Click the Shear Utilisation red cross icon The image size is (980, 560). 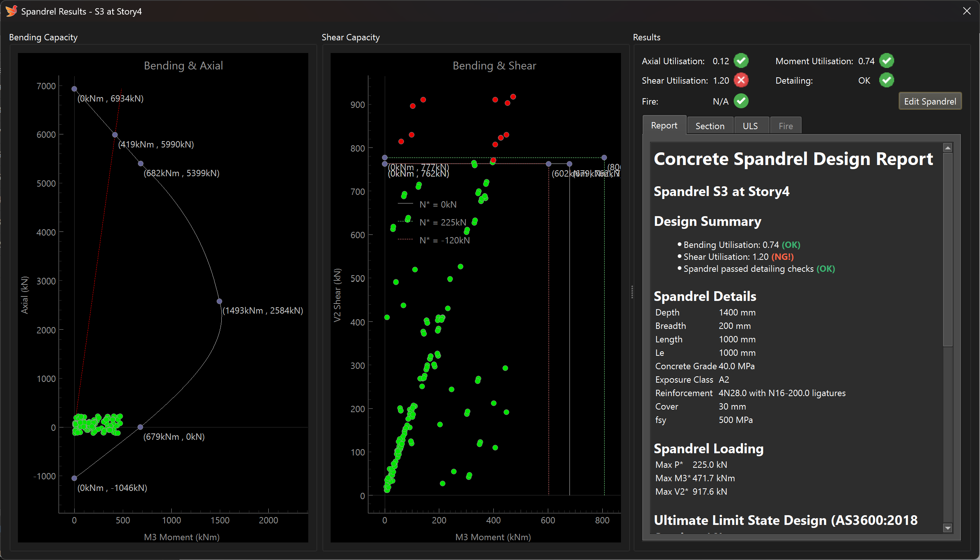(x=741, y=80)
